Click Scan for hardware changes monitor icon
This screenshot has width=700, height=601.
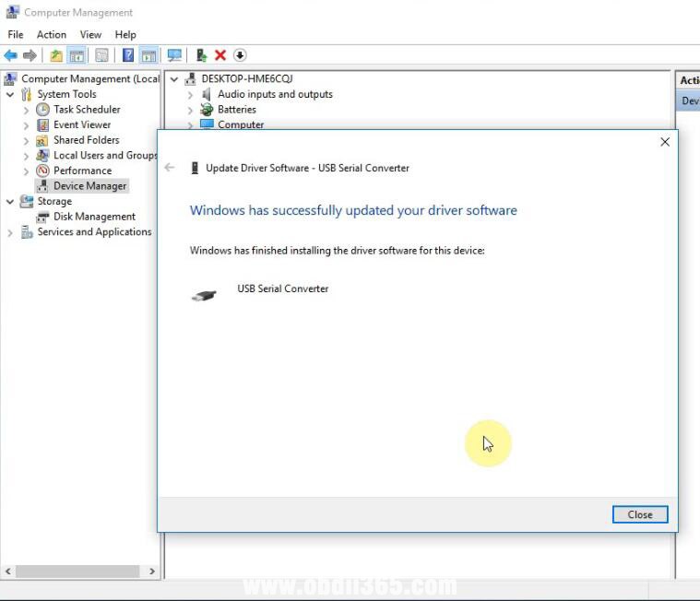coord(174,55)
